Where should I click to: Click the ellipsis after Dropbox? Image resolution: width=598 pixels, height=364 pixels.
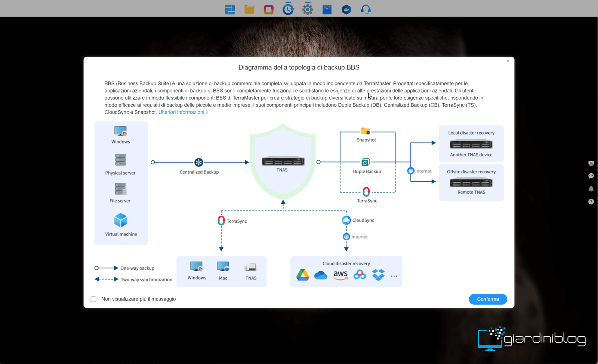point(394,276)
